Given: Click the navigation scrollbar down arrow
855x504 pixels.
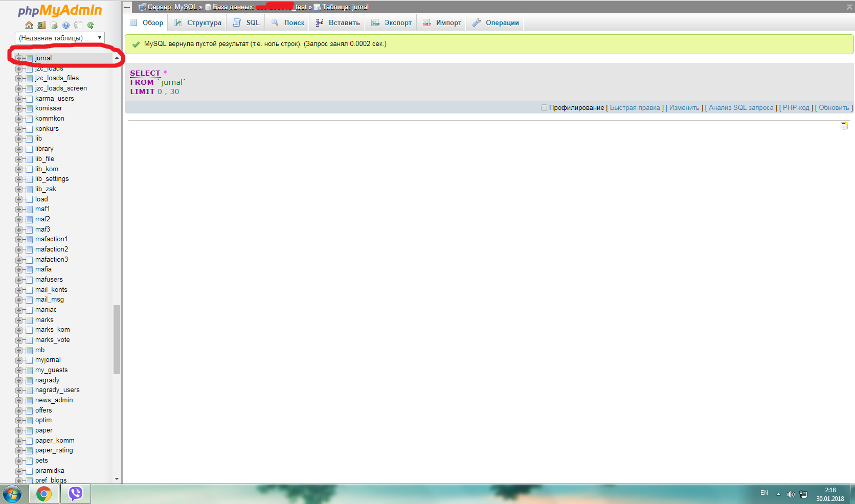Looking at the screenshot, I should [117, 479].
